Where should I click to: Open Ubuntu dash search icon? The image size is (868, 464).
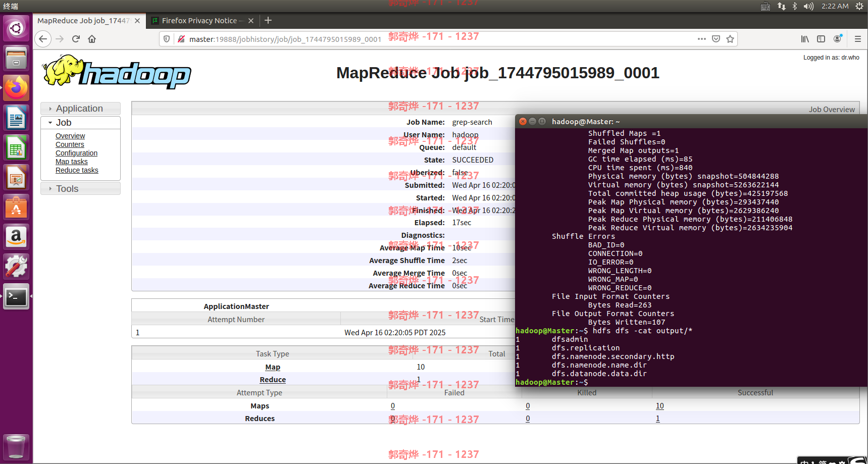tap(16, 28)
